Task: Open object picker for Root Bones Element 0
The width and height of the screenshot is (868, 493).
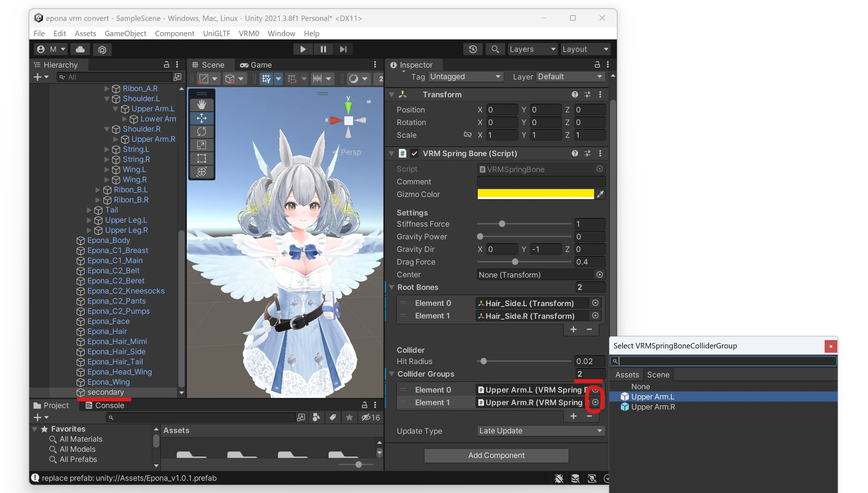Action: [x=595, y=303]
